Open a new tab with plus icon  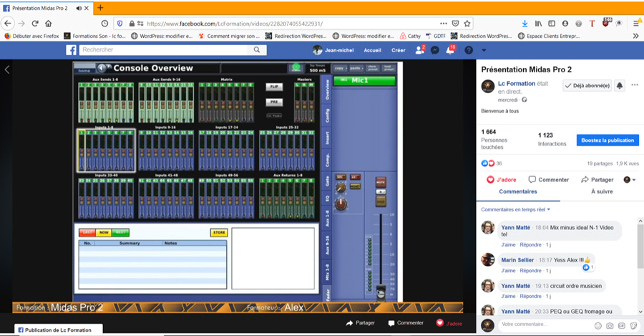click(100, 7)
